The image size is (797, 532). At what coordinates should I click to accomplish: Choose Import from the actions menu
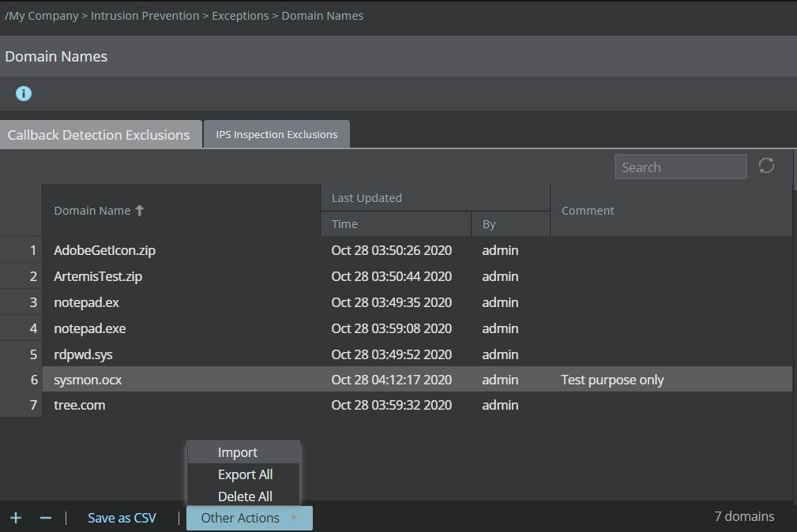coord(243,452)
